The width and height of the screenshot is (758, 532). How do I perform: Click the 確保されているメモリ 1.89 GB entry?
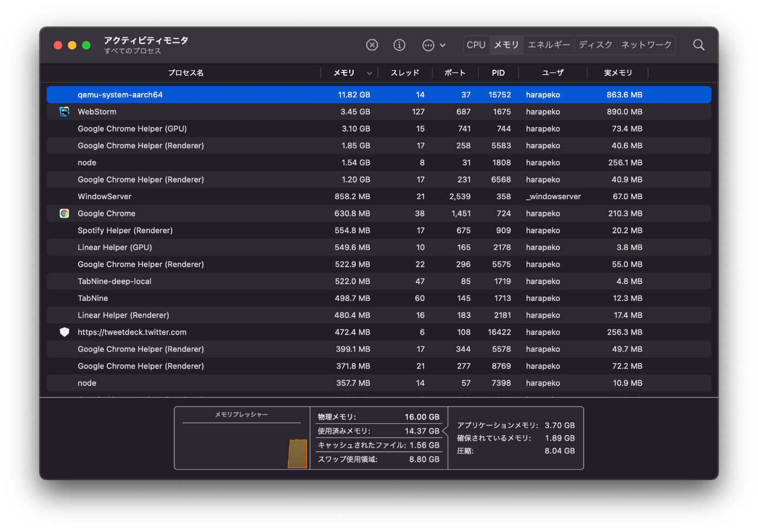(x=516, y=438)
